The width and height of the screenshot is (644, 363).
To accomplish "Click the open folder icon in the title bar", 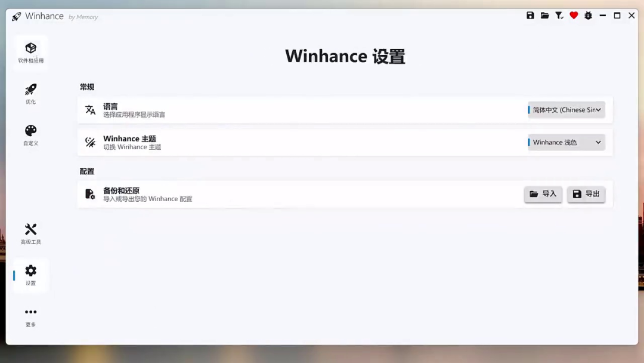I will point(544,16).
